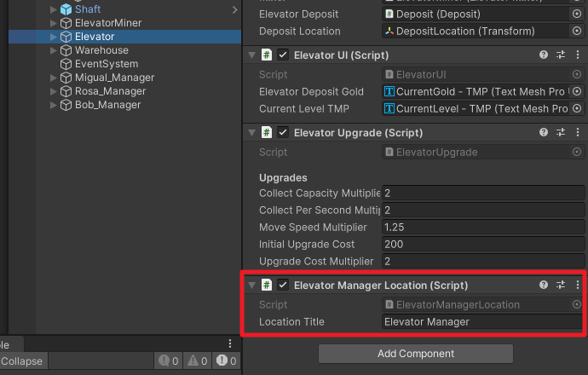588x375 pixels.
Task: Pick object for Current Level TMP
Action: tap(577, 109)
